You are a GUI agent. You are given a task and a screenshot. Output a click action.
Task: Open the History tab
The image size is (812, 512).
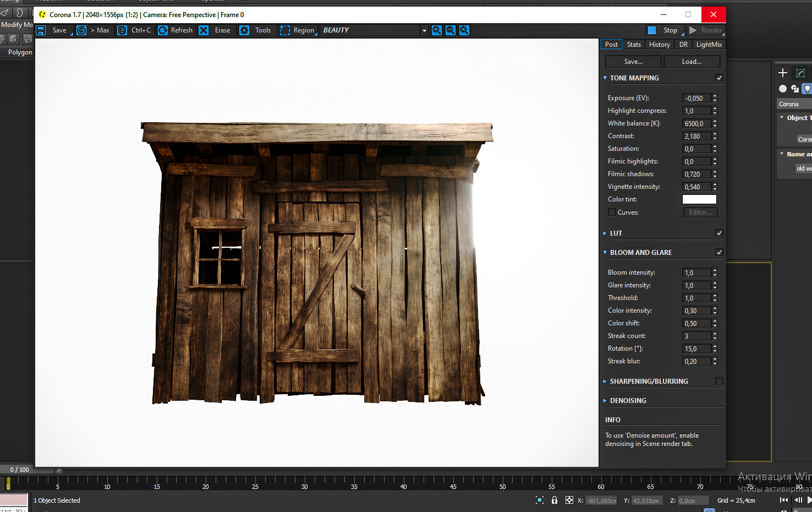click(659, 45)
